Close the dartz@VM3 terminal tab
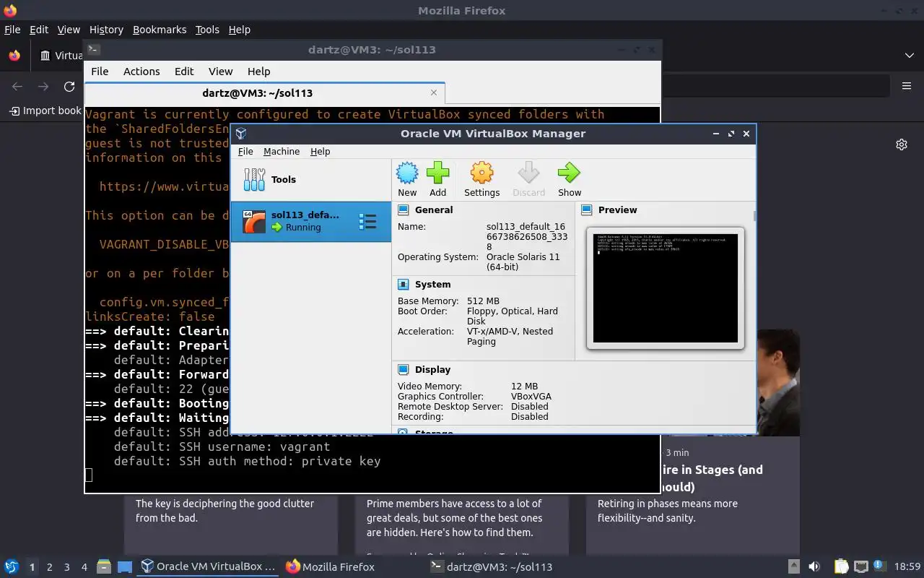924x578 pixels. 434,92
